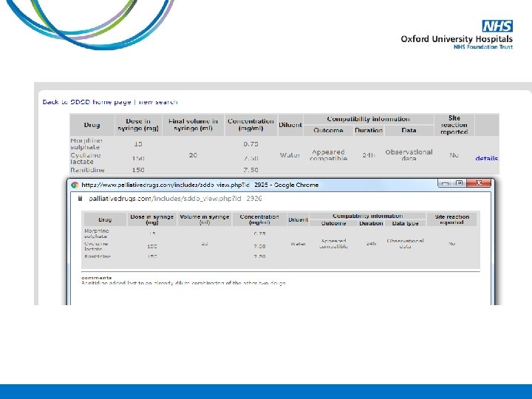Click 'Concentration (mg/ml)' header in main table
Image resolution: width=532 pixels, height=399 pixels.
pyautogui.click(x=250, y=125)
